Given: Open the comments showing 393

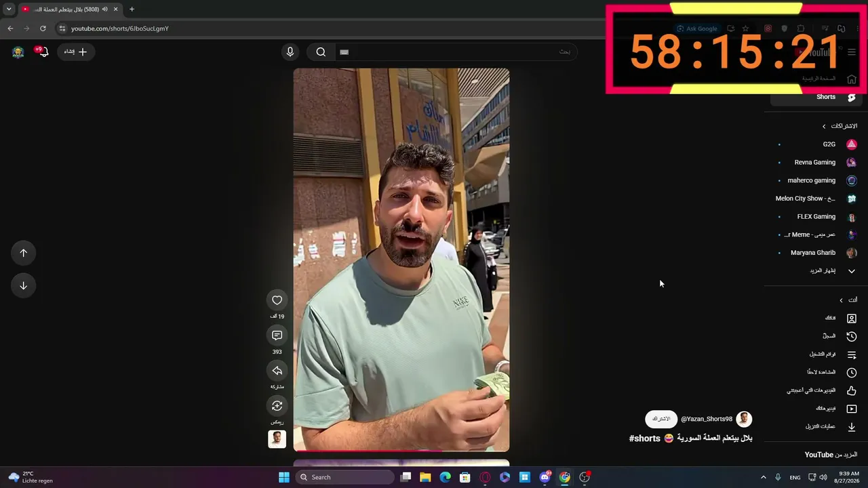Looking at the screenshot, I should click(277, 335).
